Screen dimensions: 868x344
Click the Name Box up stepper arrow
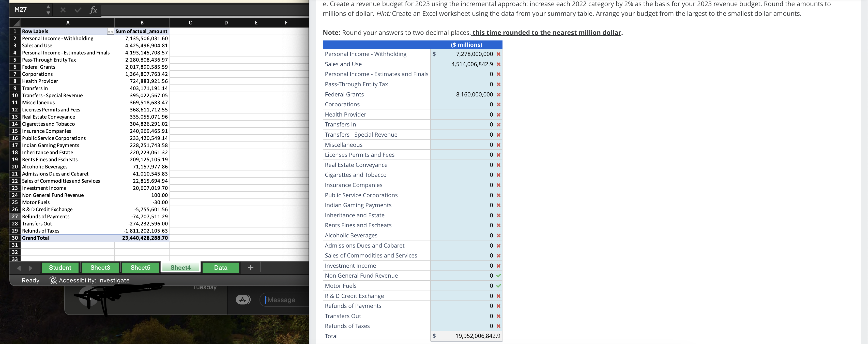coord(49,7)
